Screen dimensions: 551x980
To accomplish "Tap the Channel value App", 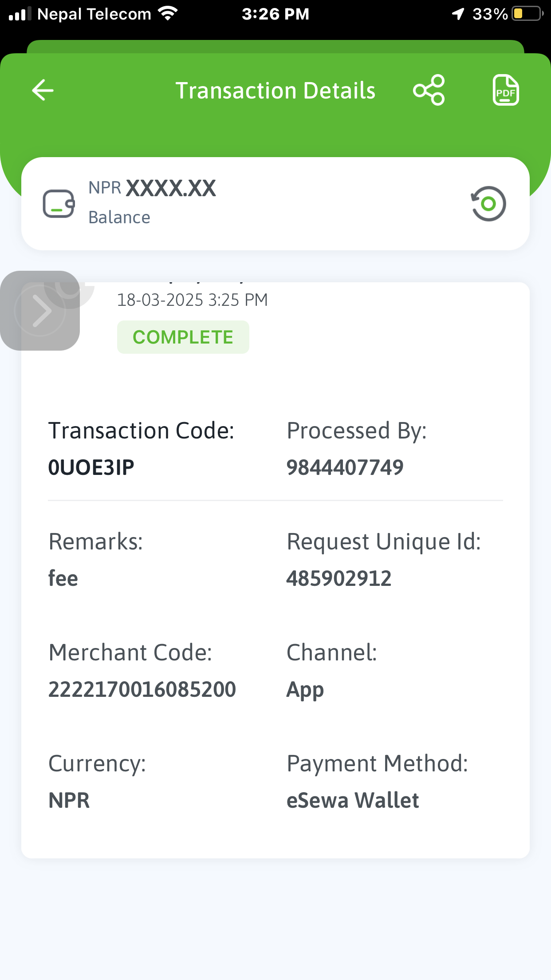I will coord(305,691).
